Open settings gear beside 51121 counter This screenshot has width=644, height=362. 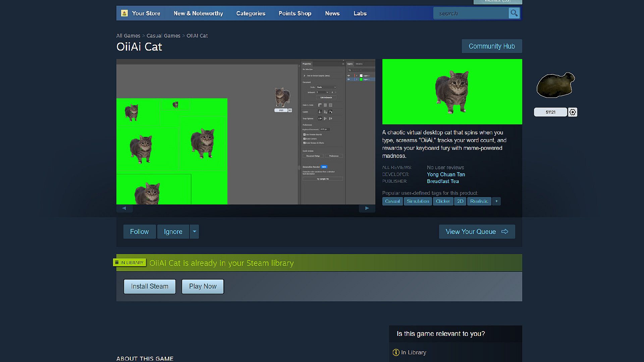click(573, 112)
